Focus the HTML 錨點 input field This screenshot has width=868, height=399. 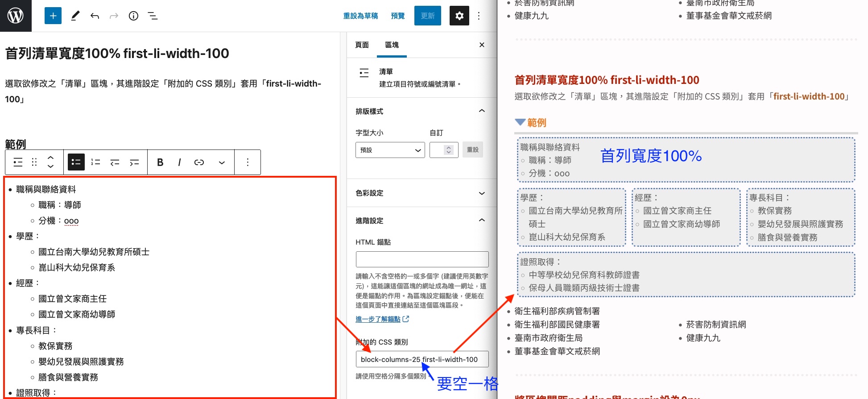coord(422,259)
